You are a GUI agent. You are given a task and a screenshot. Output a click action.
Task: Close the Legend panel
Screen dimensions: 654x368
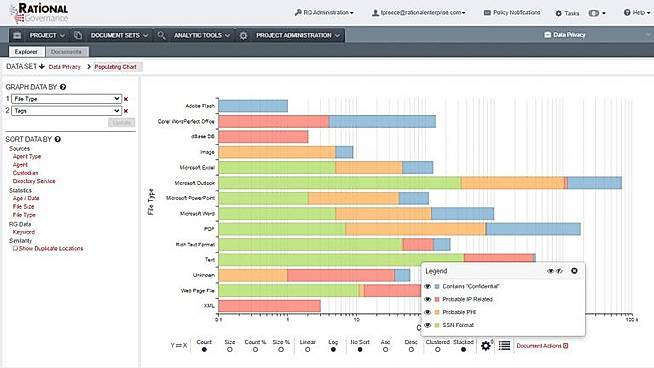(574, 271)
